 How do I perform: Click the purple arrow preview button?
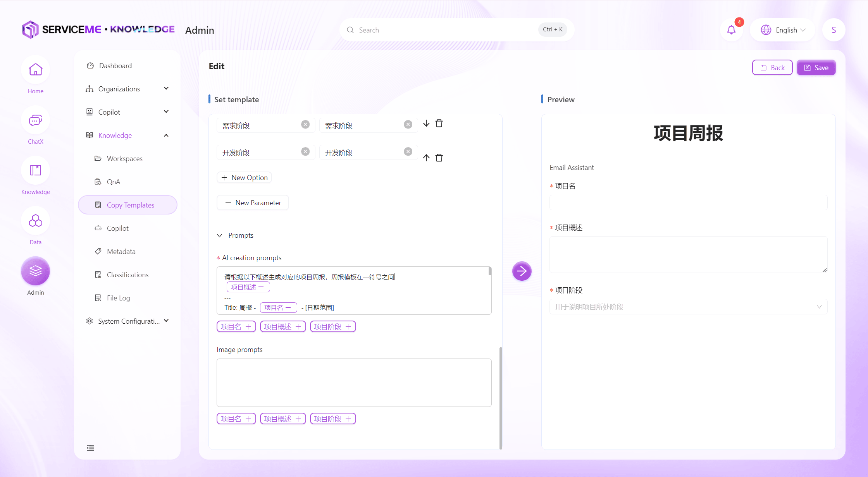pos(522,271)
